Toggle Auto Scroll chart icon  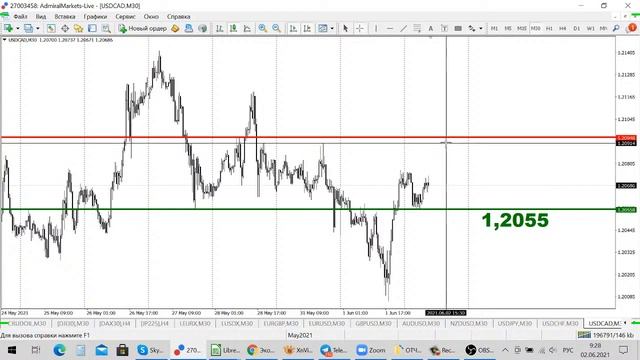293,28
